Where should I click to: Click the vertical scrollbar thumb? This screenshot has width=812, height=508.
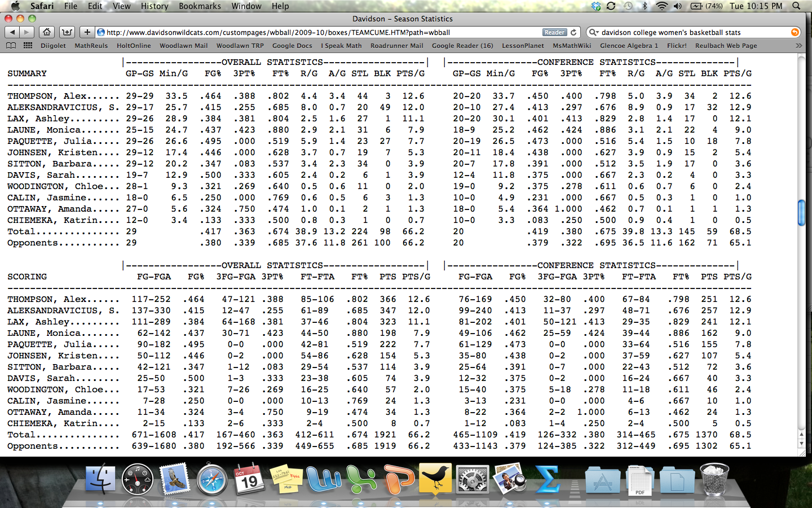(801, 213)
